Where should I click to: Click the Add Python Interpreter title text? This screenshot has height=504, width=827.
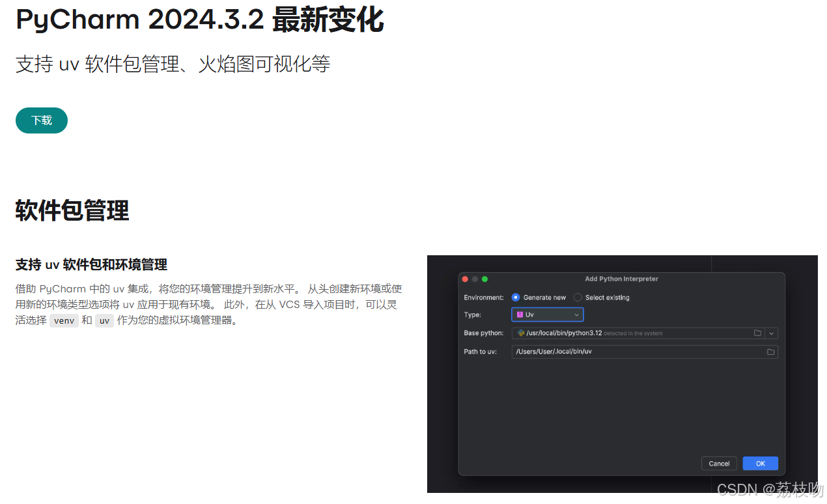coord(621,279)
